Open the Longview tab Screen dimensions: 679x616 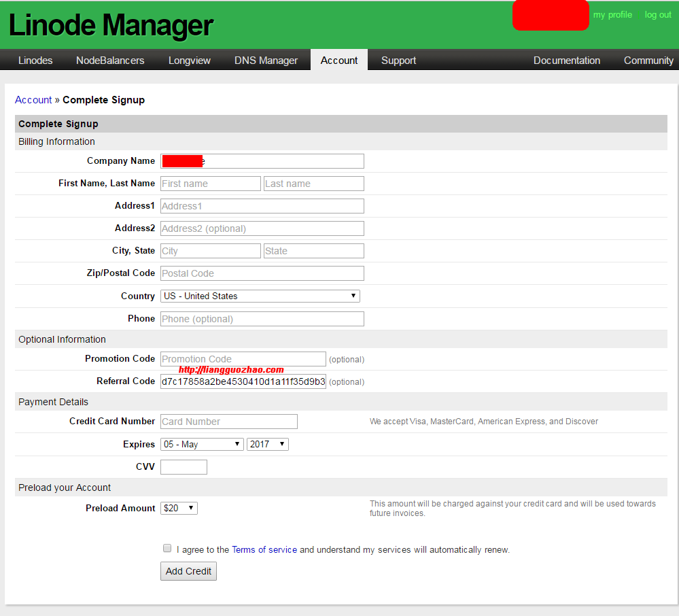[x=189, y=61]
